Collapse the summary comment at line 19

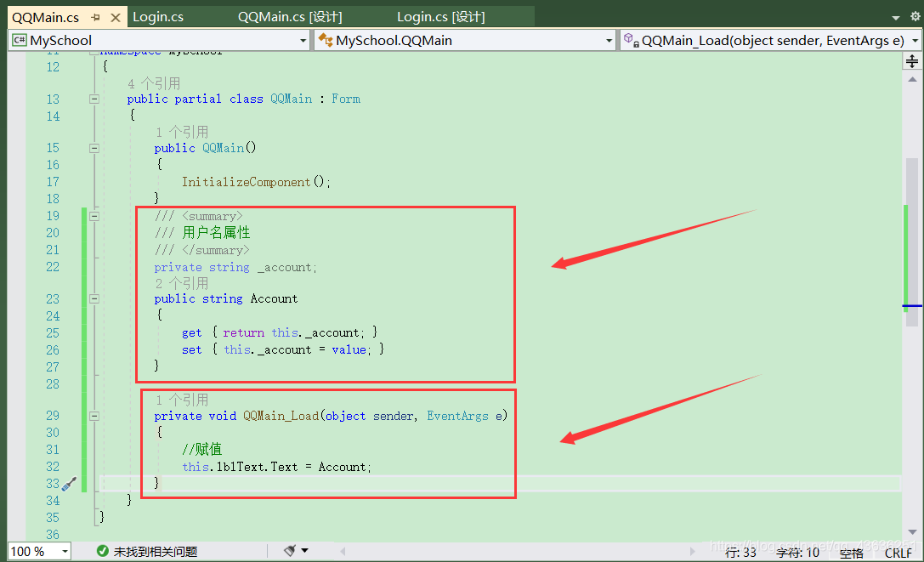[94, 216]
